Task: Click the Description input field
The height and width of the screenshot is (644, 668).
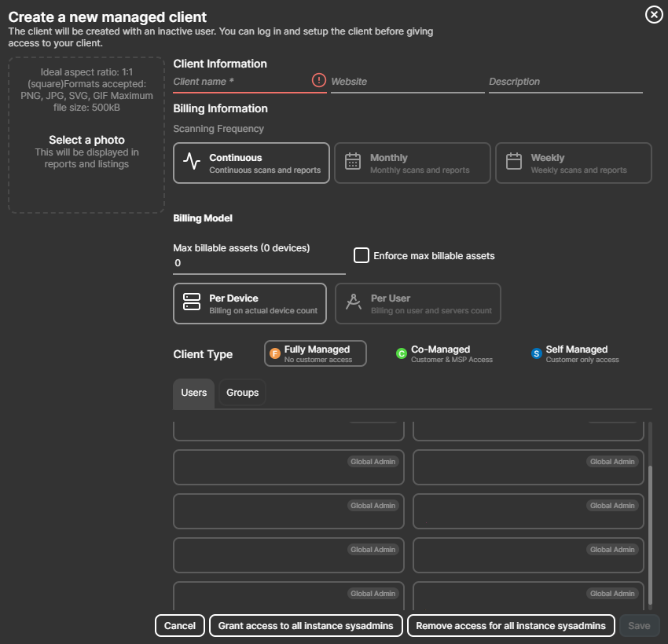Action: click(566, 82)
